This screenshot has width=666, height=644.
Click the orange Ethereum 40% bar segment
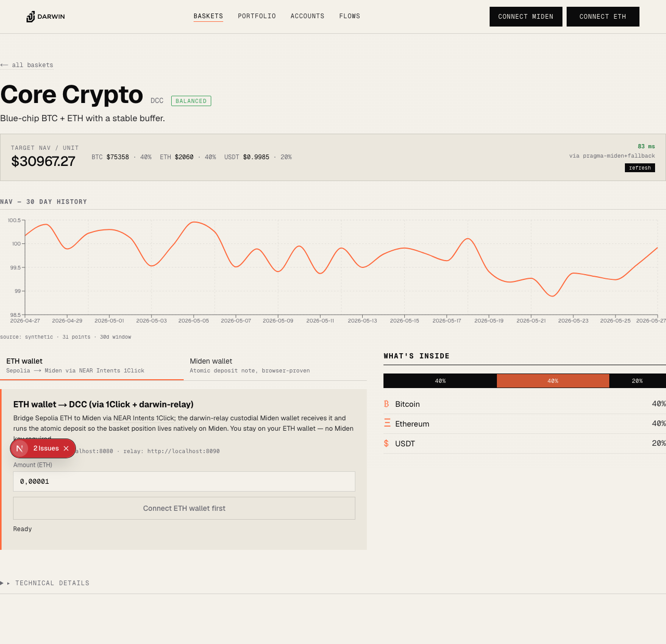(553, 381)
